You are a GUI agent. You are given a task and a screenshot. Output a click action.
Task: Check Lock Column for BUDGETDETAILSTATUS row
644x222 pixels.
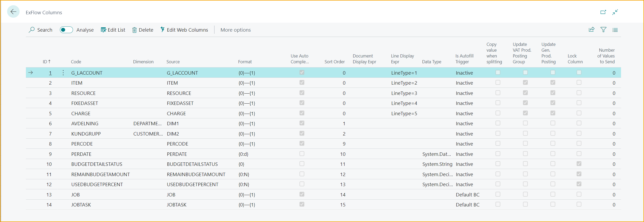pos(579,164)
